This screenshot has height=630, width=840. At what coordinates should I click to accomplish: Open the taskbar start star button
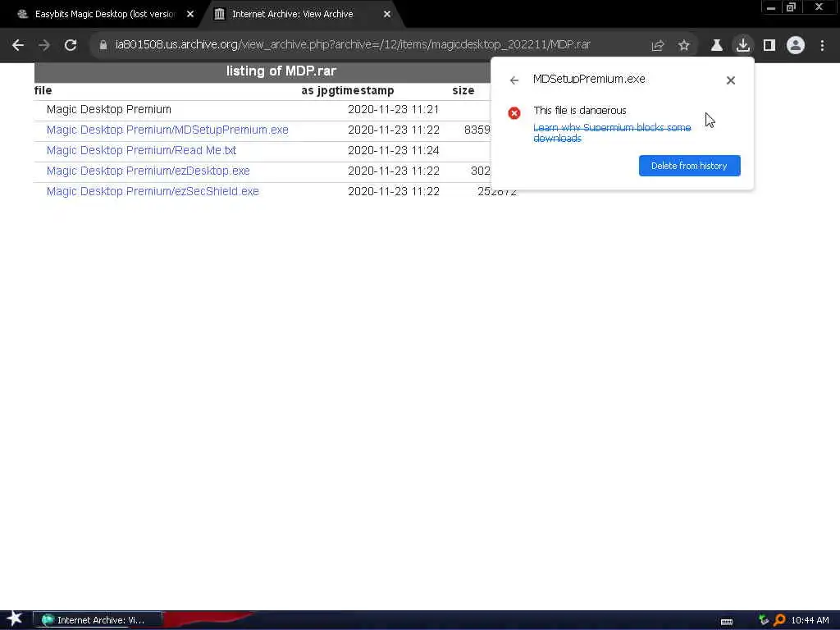pos(15,619)
